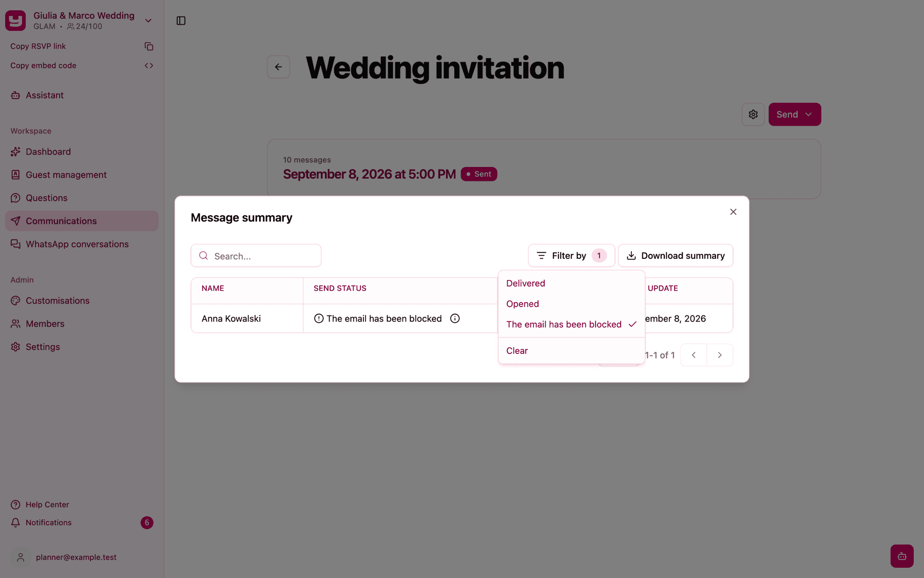Go to previous page of results

pyautogui.click(x=694, y=355)
